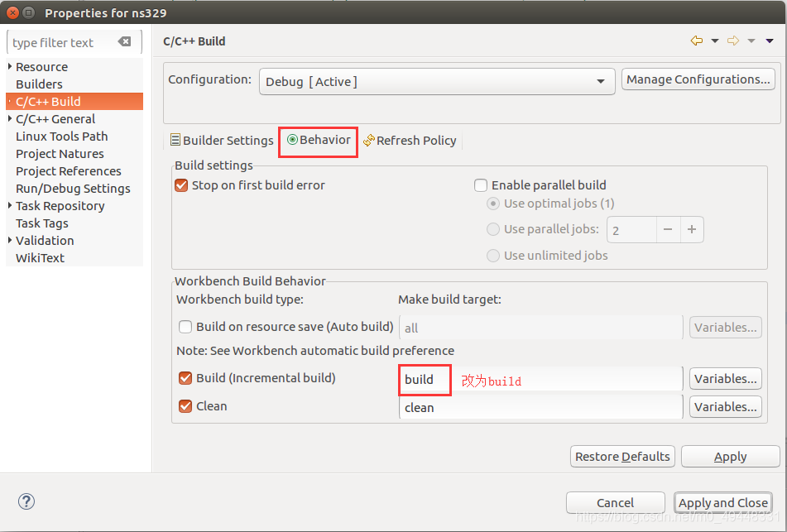Select C/C++ Build in the tree
Image resolution: width=787 pixels, height=532 pixels.
pos(74,102)
